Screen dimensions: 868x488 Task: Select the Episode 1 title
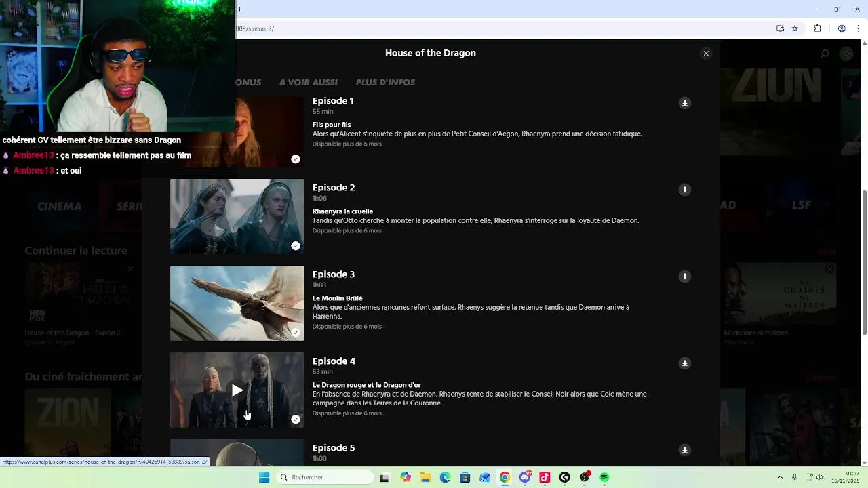[x=333, y=101]
